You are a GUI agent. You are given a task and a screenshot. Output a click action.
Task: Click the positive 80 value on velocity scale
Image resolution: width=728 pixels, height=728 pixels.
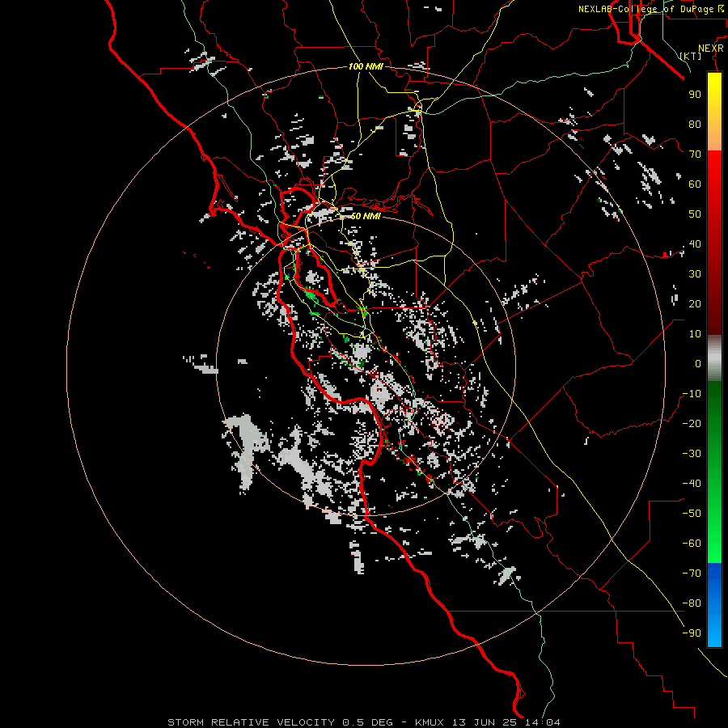pos(695,124)
